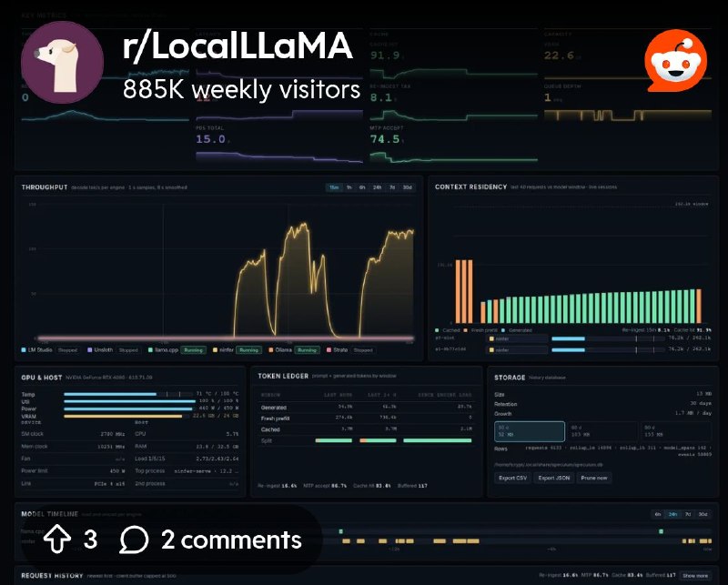Open the 2 comments link
Viewport: 728px width, 585px height.
click(231, 540)
